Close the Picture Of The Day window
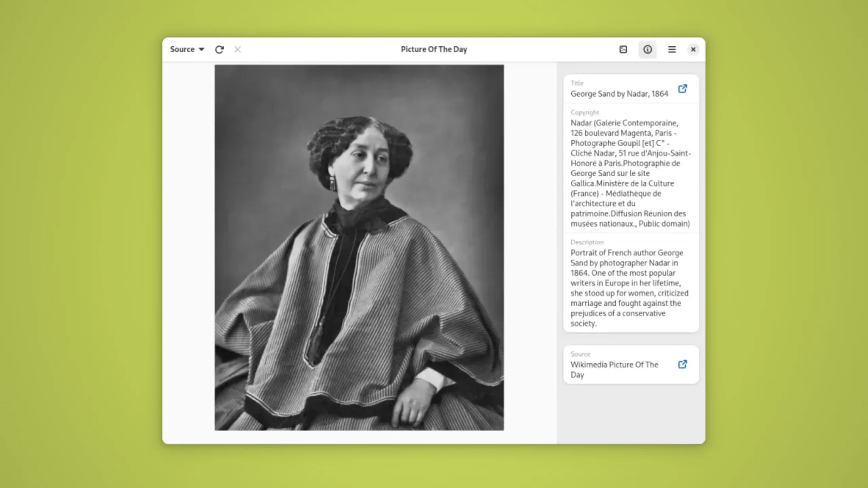This screenshot has width=868, height=488. (693, 49)
